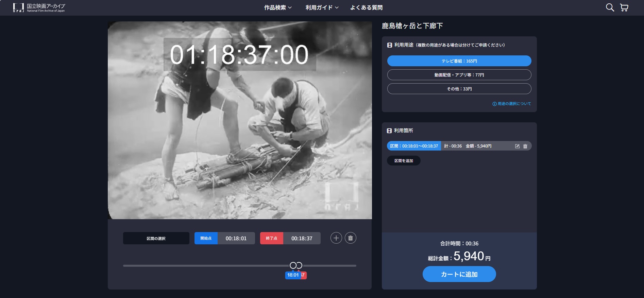644x298 pixels.
Task: Click the 区間を追加 button
Action: coord(404,161)
